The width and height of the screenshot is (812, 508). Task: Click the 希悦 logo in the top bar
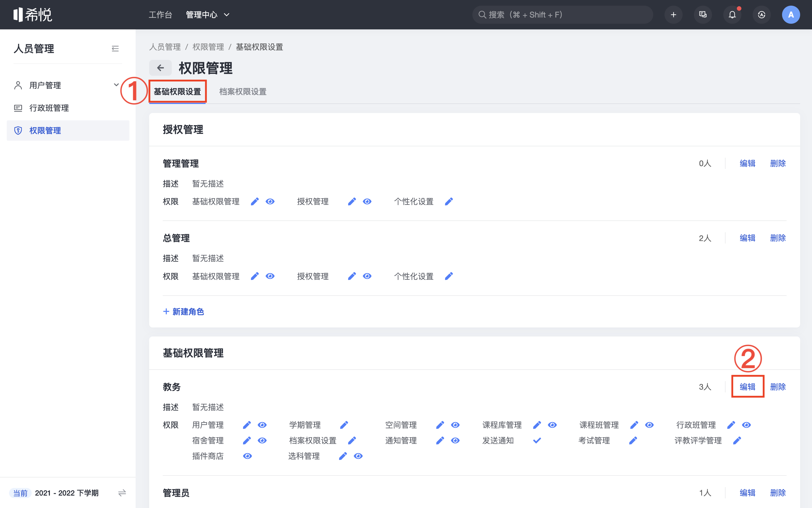[x=32, y=14]
